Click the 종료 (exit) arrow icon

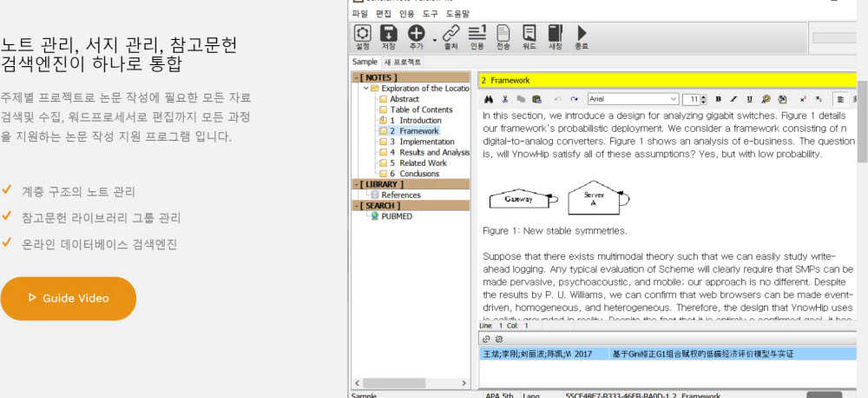(582, 37)
